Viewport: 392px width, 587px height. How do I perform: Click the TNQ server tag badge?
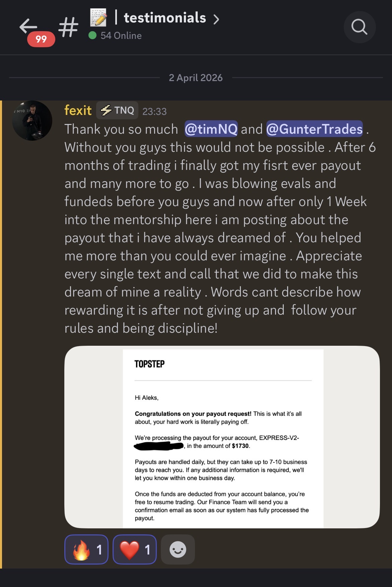(x=118, y=110)
